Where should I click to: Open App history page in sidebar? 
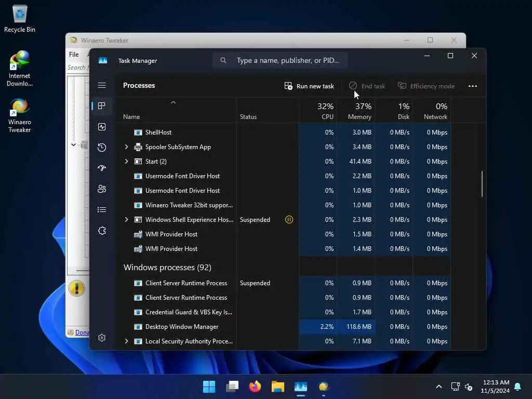pyautogui.click(x=102, y=148)
